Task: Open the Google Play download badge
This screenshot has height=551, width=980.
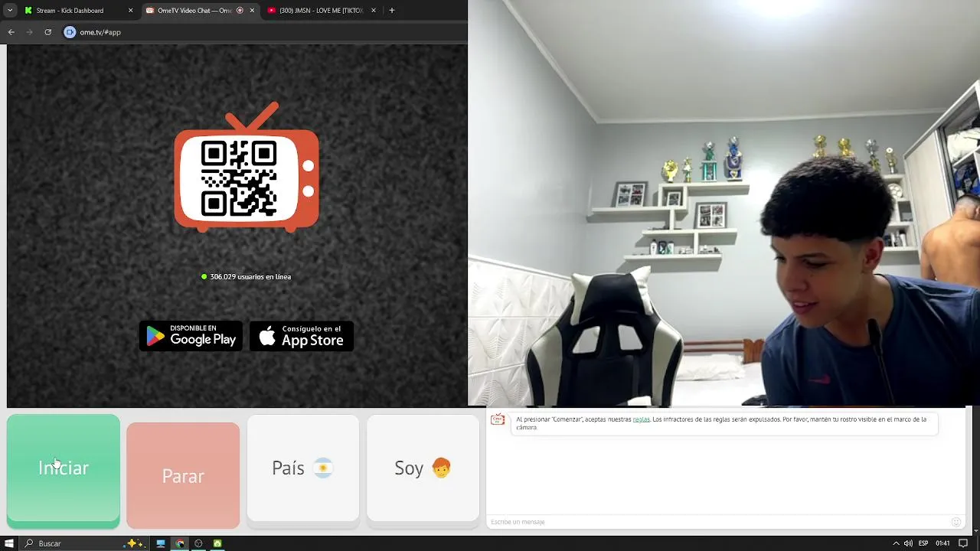Action: [x=191, y=336]
